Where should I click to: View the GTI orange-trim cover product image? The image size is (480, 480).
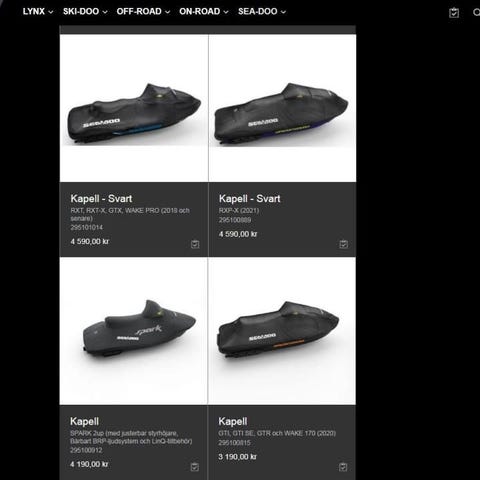coord(282,331)
